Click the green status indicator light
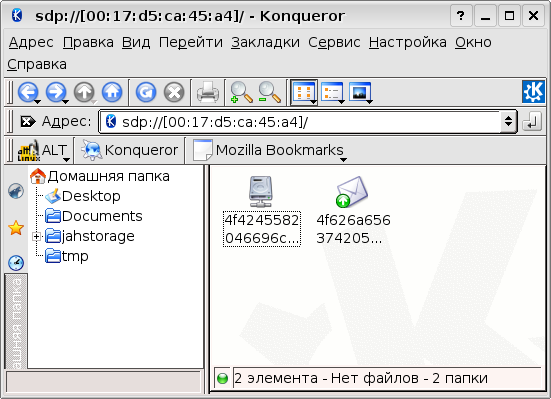The width and height of the screenshot is (551, 399). pos(222,379)
